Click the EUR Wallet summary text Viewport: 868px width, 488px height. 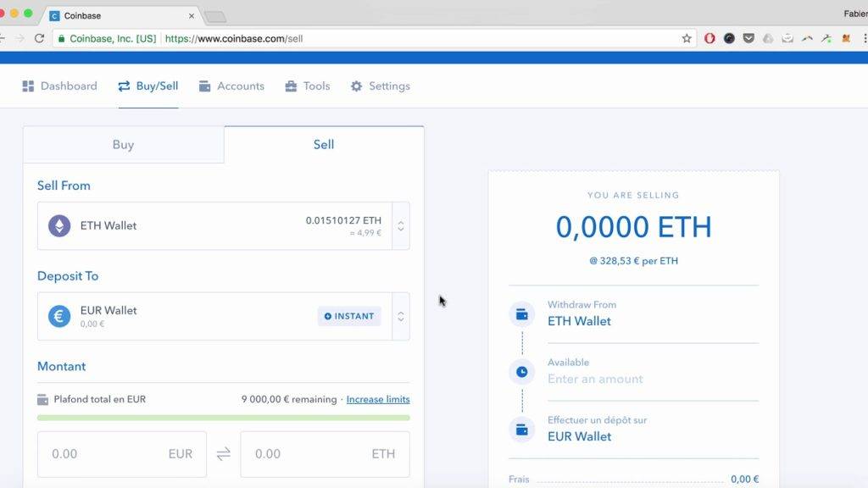click(x=579, y=436)
